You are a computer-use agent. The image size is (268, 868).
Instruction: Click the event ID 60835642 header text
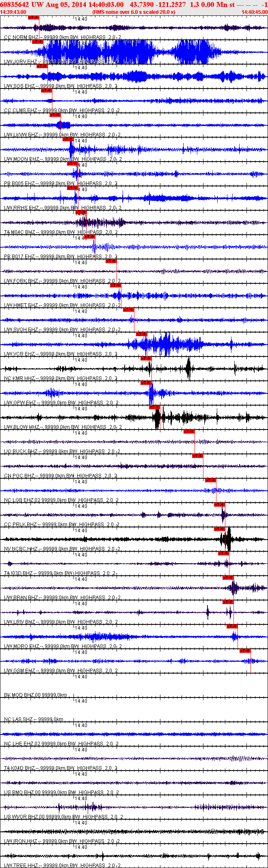(14, 4)
